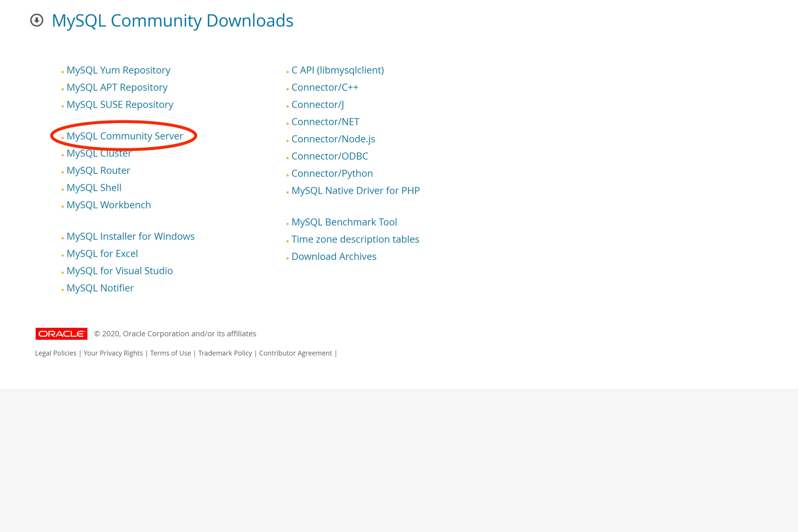
Task: View the Contributor Agreement link
Action: click(296, 353)
